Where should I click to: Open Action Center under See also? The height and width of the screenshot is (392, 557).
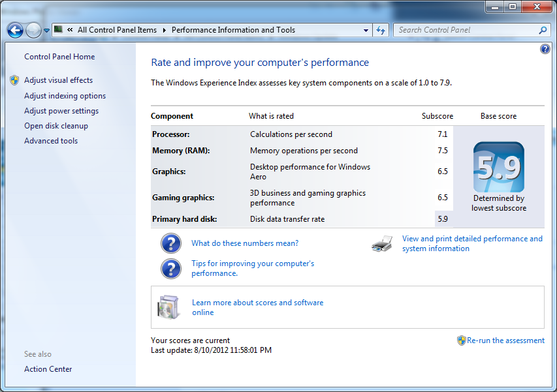(x=48, y=369)
